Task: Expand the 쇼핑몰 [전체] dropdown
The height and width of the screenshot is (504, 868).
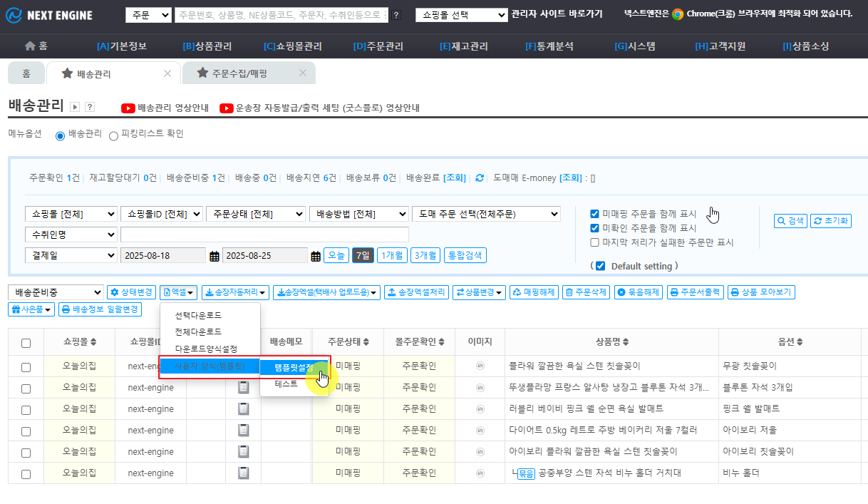Action: (x=71, y=214)
